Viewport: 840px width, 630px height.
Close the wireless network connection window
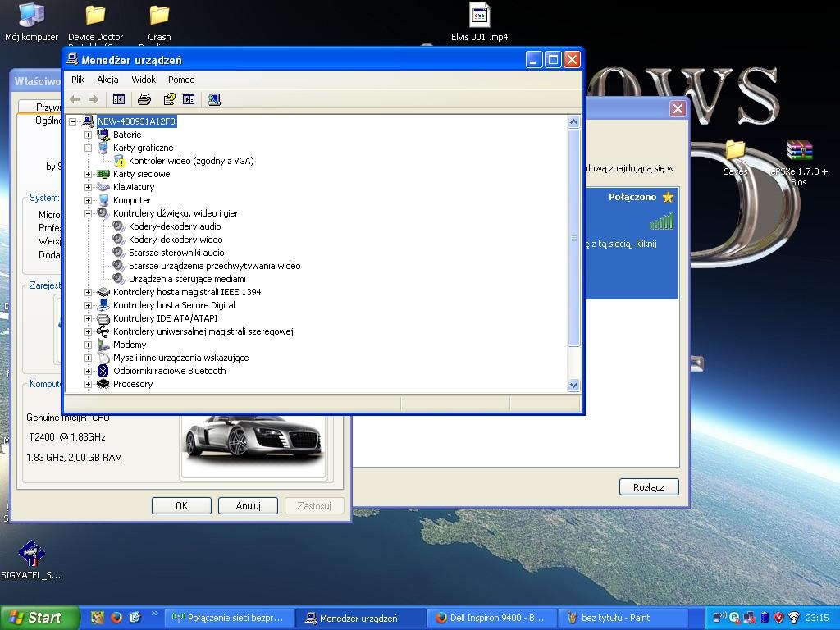pos(678,109)
